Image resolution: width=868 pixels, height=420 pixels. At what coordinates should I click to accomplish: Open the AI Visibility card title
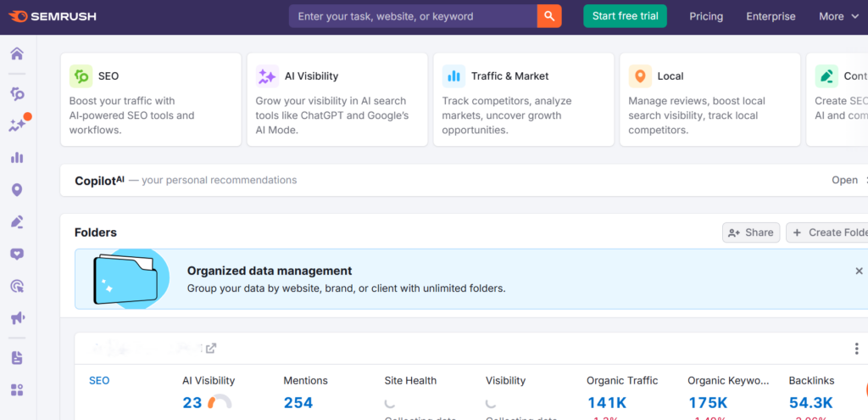point(312,76)
